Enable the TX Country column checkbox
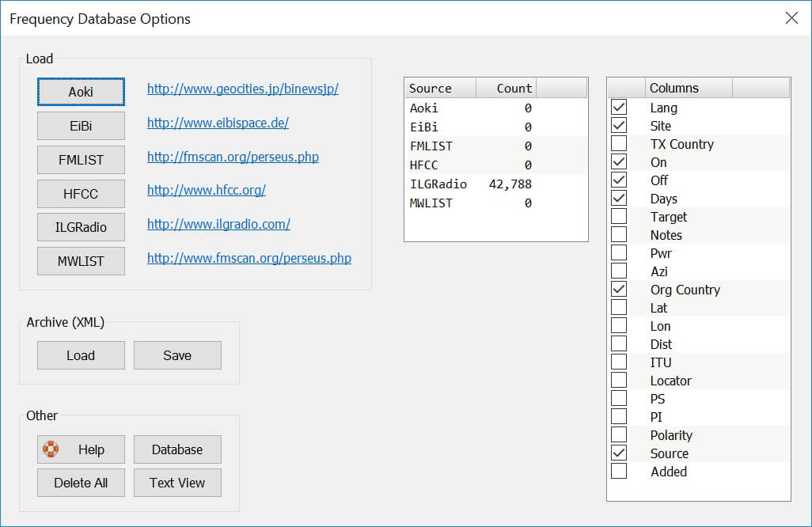The height and width of the screenshot is (527, 812). point(619,144)
